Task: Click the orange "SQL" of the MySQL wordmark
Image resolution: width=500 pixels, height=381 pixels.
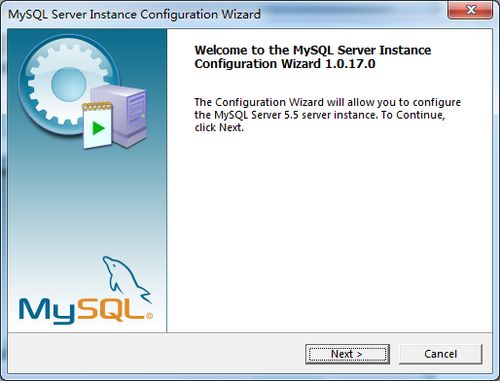Action: click(111, 309)
